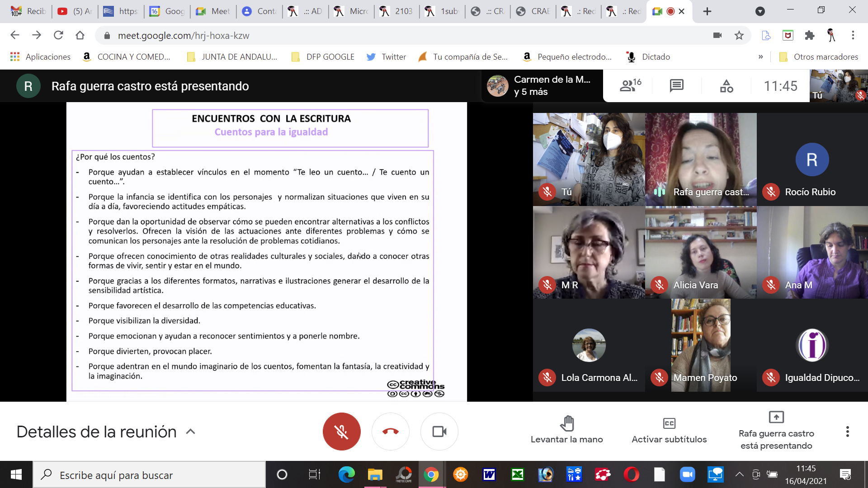Toggle the camera button in the call bar
Image resolution: width=868 pixels, height=488 pixels.
[439, 432]
